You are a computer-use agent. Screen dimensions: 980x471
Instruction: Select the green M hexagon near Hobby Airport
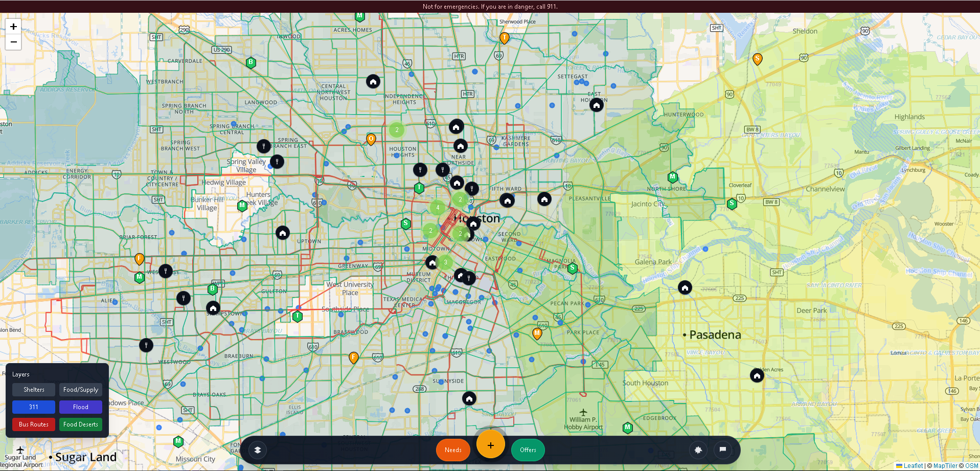point(628,428)
